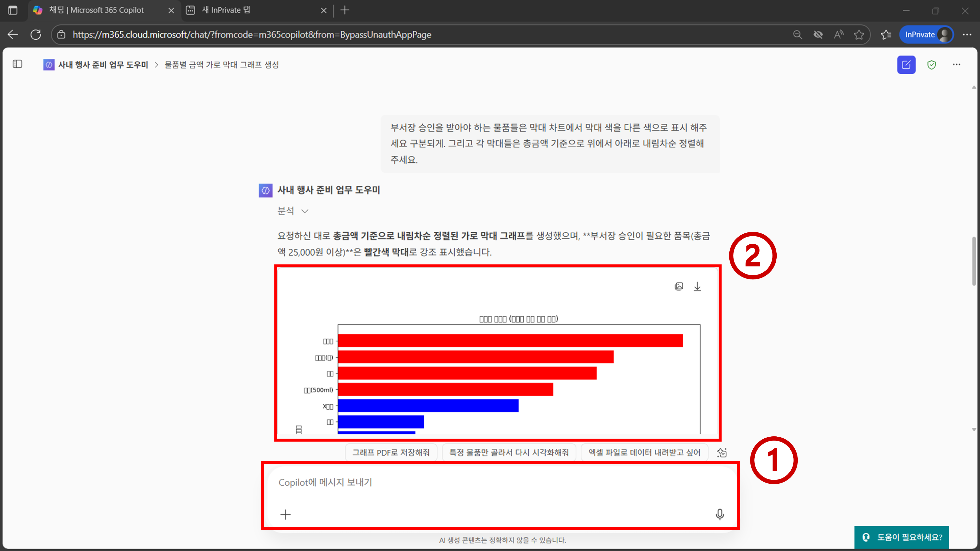This screenshot has height=551, width=980.
Task: Click the browser refresh icon
Action: 36,35
